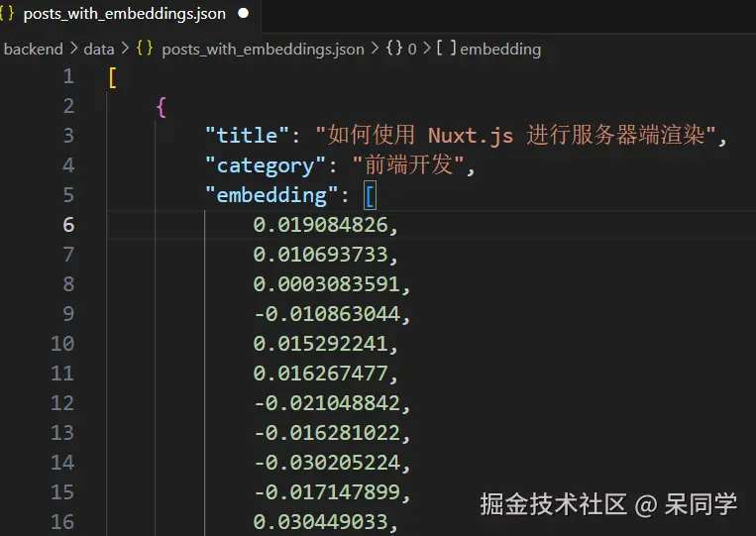
Task: Click the value 0.010693733
Action: coord(321,255)
